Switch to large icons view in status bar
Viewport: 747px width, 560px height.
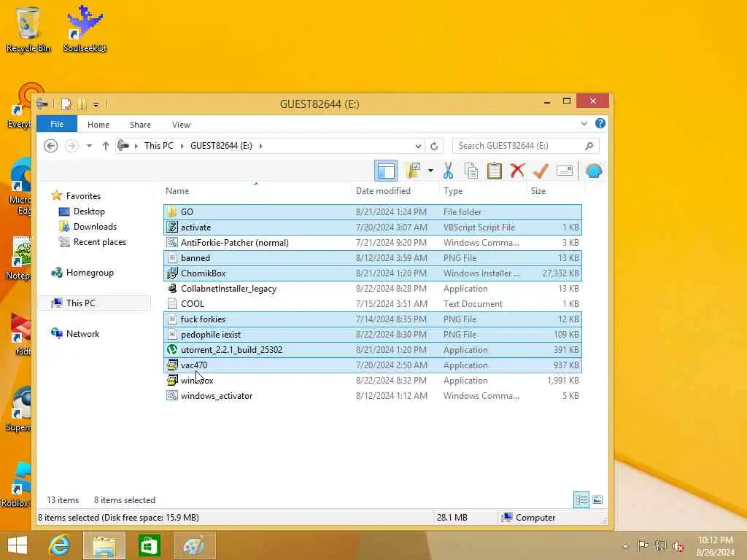pos(597,499)
